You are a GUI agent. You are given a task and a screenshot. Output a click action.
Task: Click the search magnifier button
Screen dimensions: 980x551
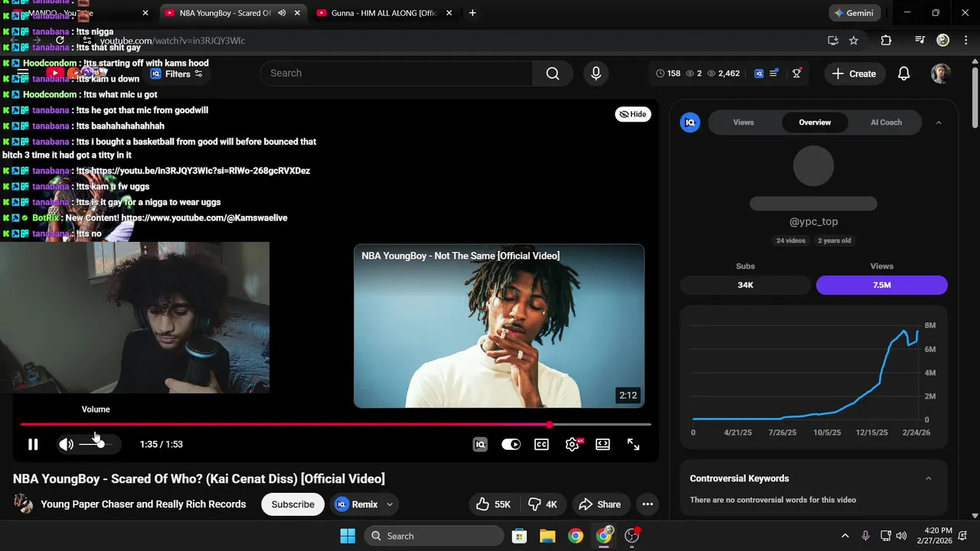click(553, 73)
